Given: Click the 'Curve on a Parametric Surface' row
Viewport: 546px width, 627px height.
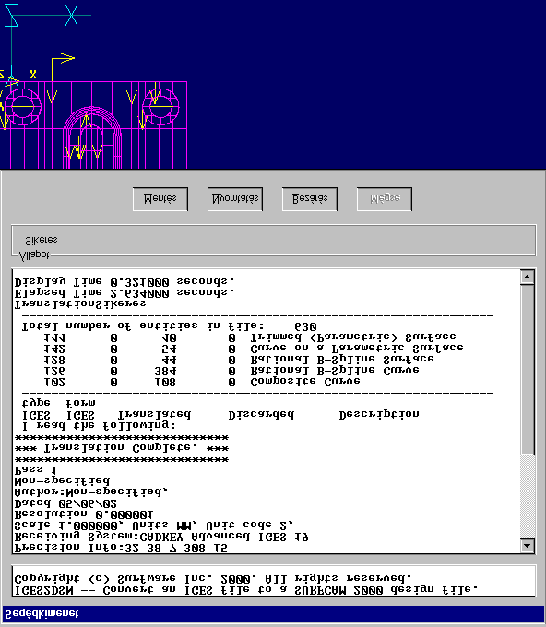Looking at the screenshot, I should [x=253, y=349].
